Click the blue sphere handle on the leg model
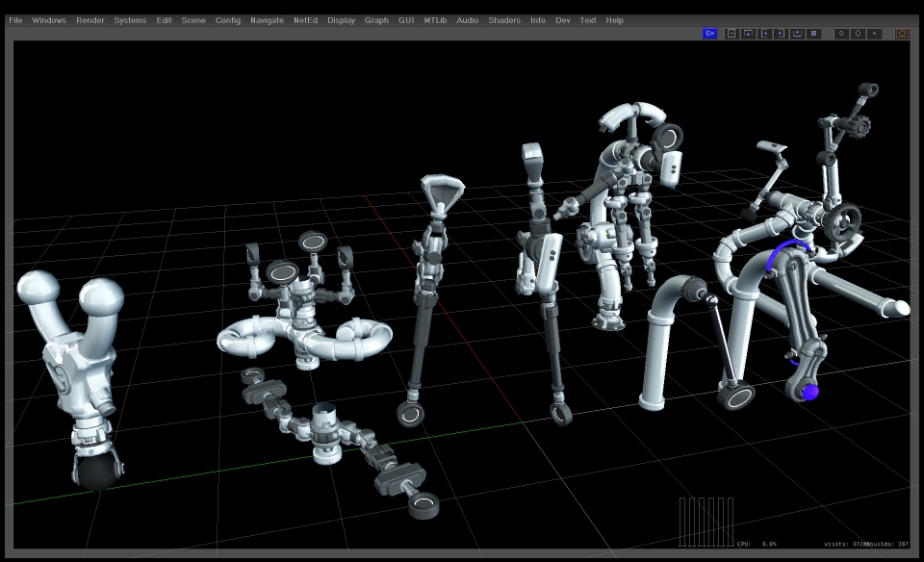Viewport: 924px width, 562px height. coord(810,392)
